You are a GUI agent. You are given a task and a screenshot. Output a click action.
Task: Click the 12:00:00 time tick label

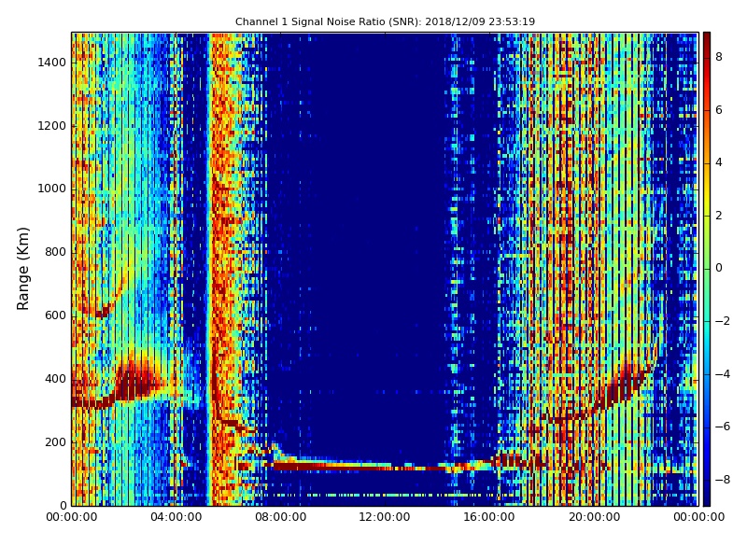[385, 517]
